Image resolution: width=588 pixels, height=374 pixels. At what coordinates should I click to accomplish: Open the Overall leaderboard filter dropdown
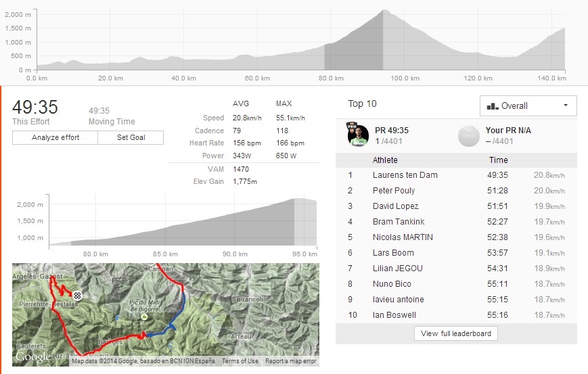(x=528, y=106)
